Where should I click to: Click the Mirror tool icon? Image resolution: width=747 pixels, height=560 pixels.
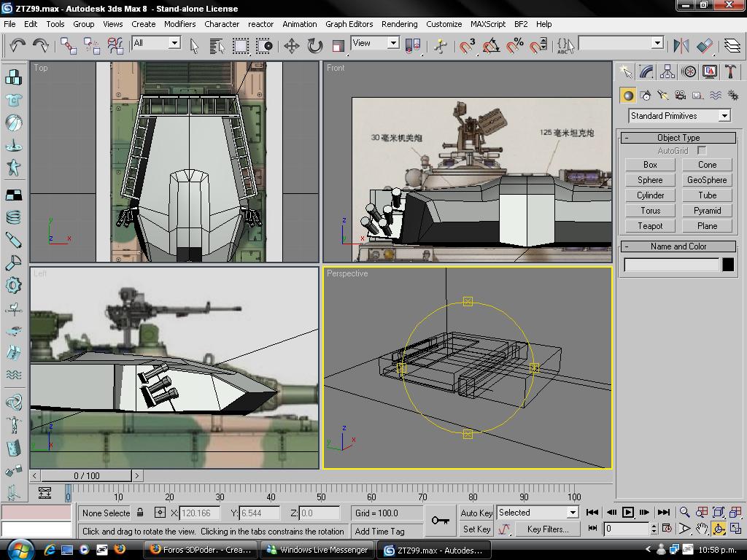tap(681, 46)
